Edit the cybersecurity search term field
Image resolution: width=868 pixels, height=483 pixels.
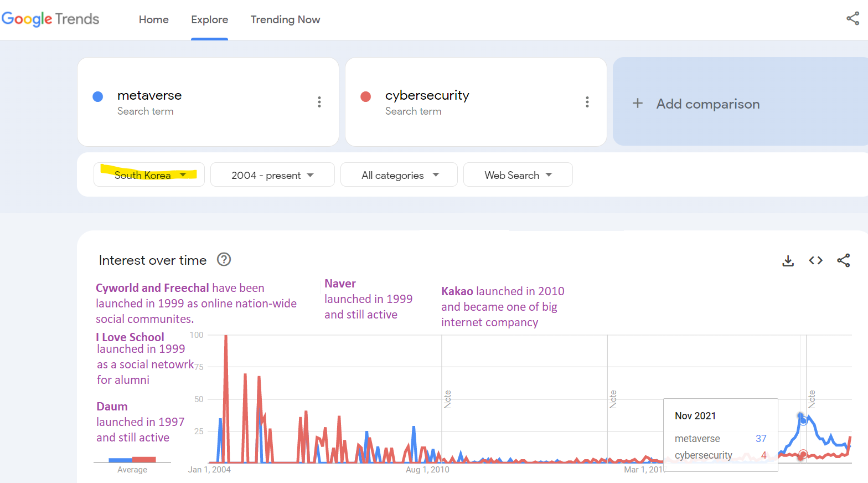pyautogui.click(x=427, y=95)
